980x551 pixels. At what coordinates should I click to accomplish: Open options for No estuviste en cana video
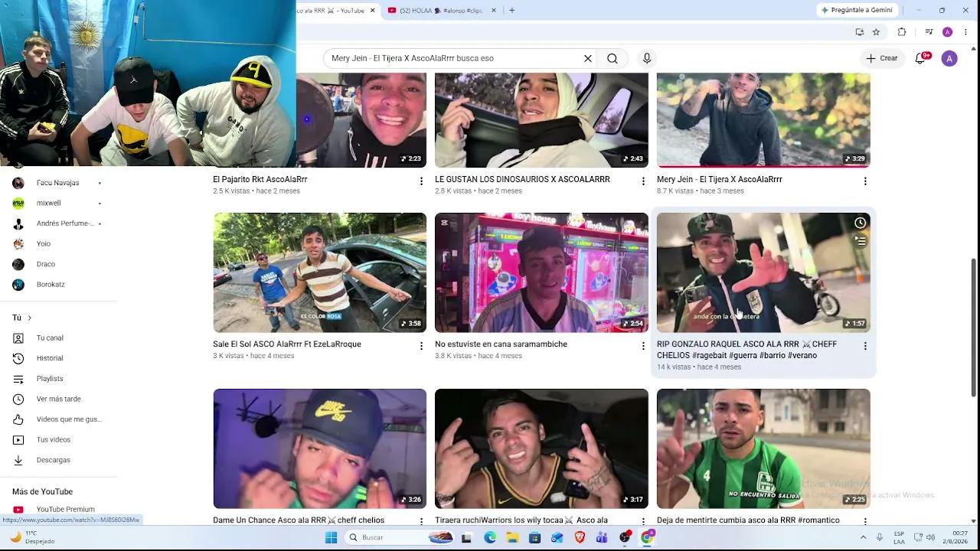643,346
